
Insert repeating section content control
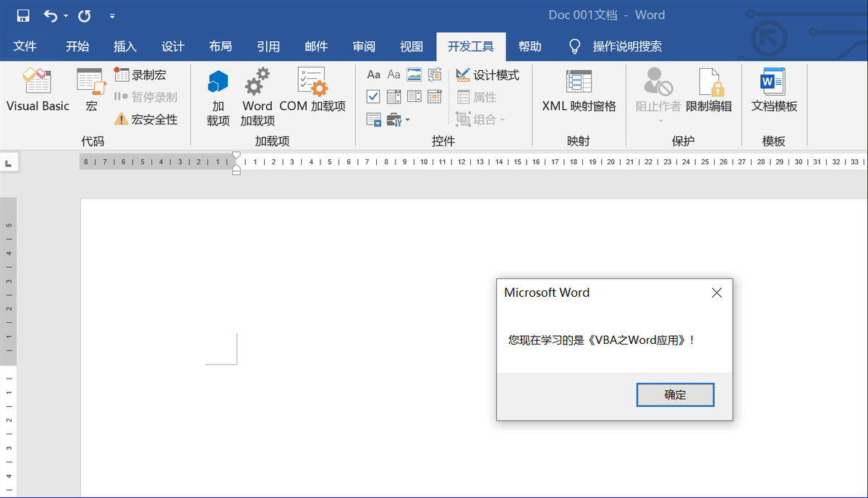pyautogui.click(x=374, y=119)
